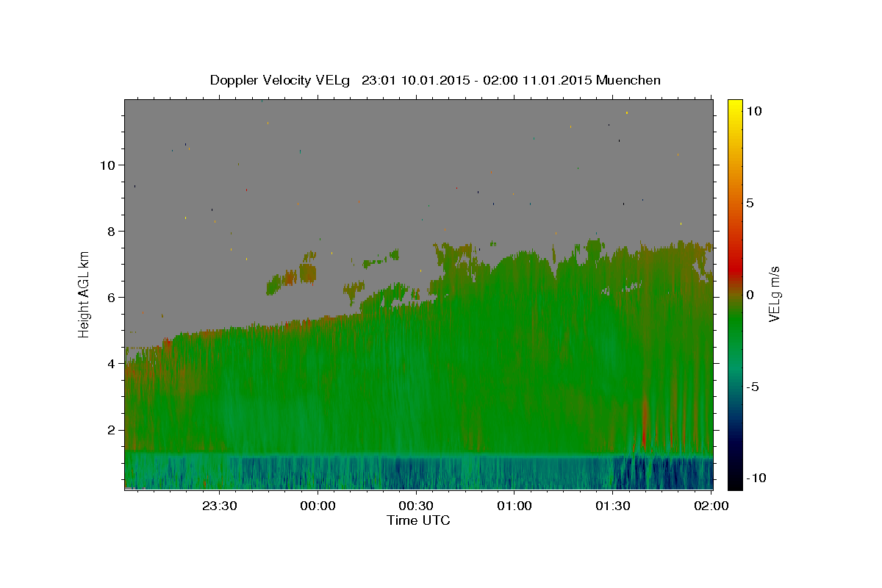
Task: Click the 00:00 time tick label
Action: pos(318,506)
